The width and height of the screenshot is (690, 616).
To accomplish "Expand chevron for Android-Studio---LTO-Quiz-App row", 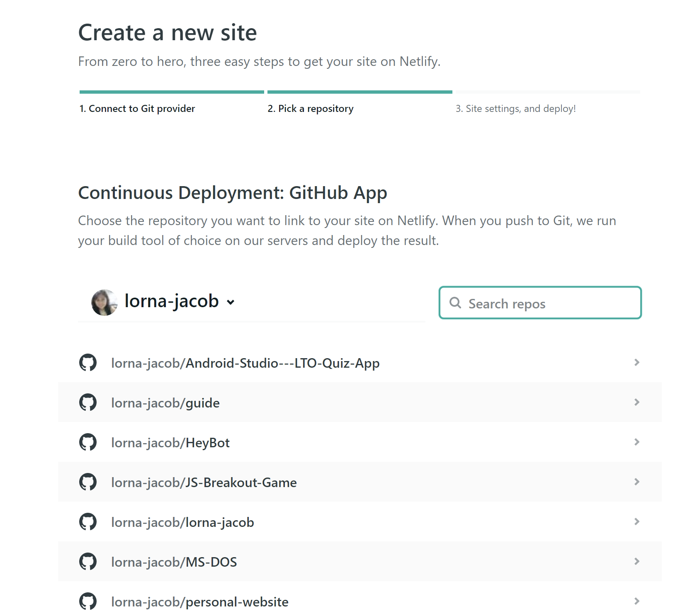I will coord(637,363).
